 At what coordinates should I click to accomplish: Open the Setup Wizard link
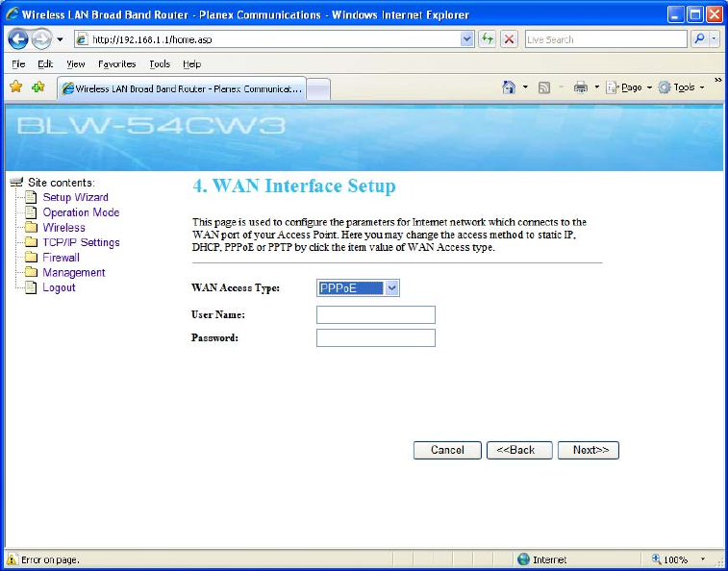tap(75, 197)
